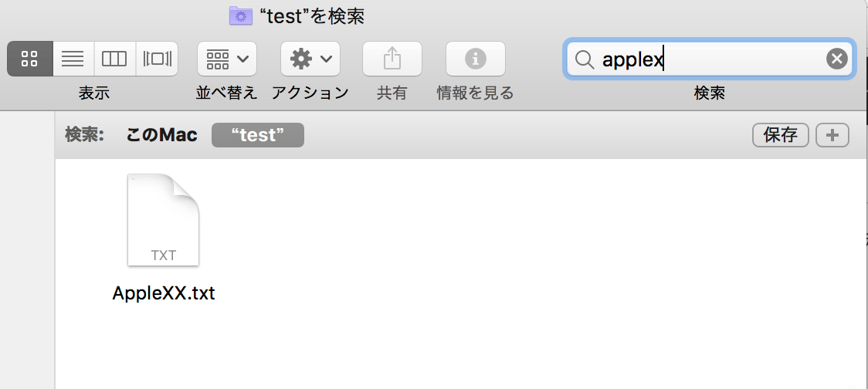Click the magnifying glass search icon
This screenshot has height=389, width=868.
tap(585, 59)
